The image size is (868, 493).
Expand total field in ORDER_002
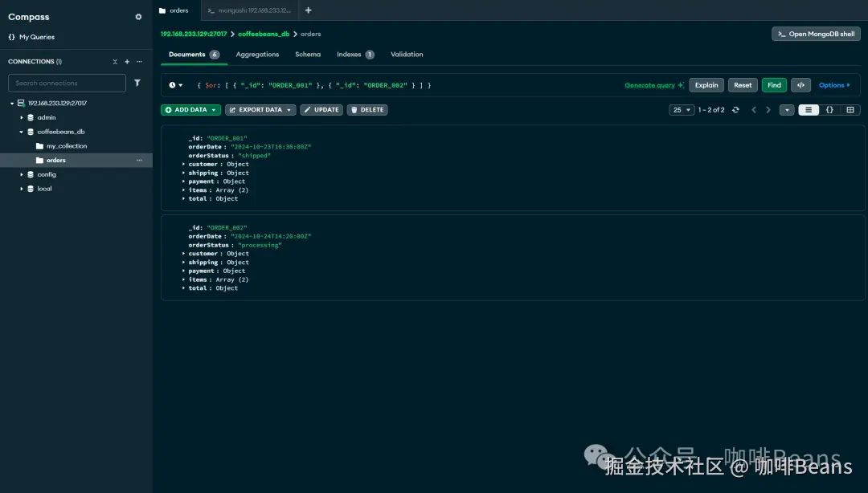(x=184, y=289)
